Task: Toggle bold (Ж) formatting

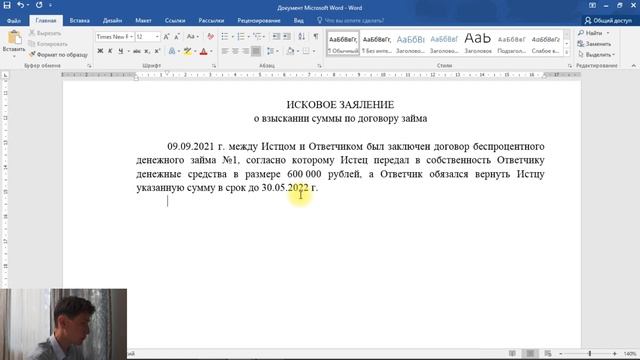Action: (x=100, y=51)
